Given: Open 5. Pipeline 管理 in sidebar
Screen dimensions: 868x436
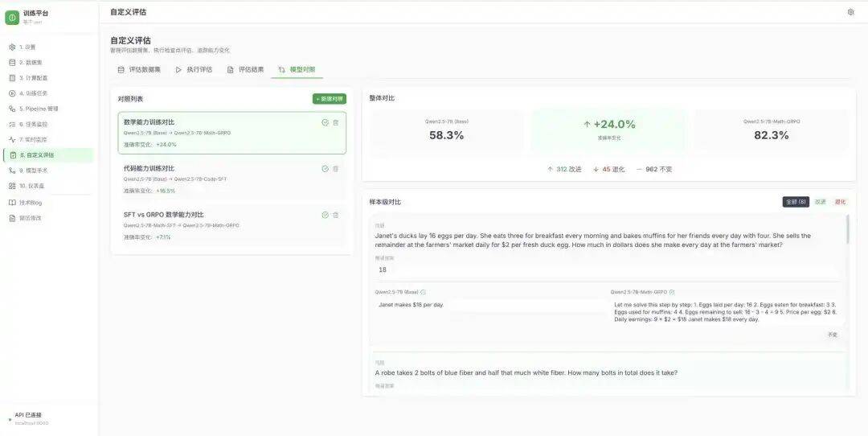Looking at the screenshot, I should click(39, 109).
